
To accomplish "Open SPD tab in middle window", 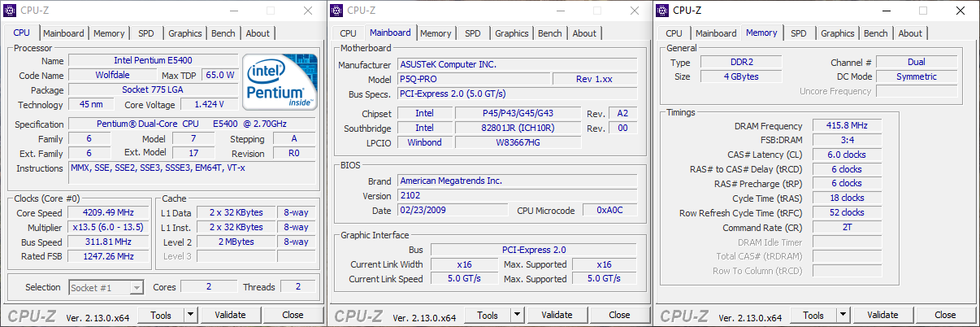I will (473, 33).
